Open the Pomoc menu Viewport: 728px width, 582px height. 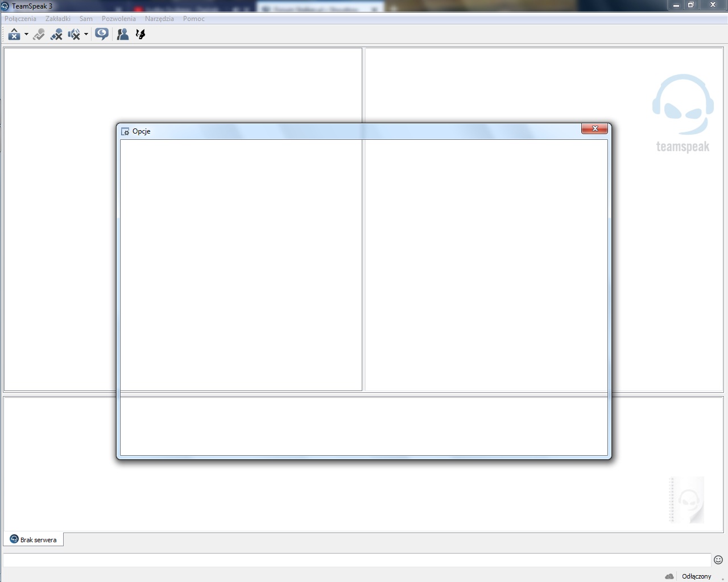click(194, 19)
